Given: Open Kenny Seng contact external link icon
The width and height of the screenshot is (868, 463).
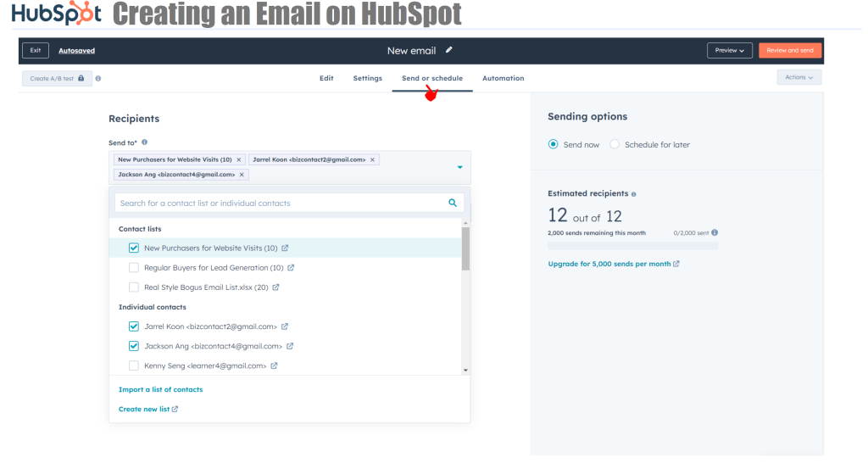Looking at the screenshot, I should click(x=275, y=366).
